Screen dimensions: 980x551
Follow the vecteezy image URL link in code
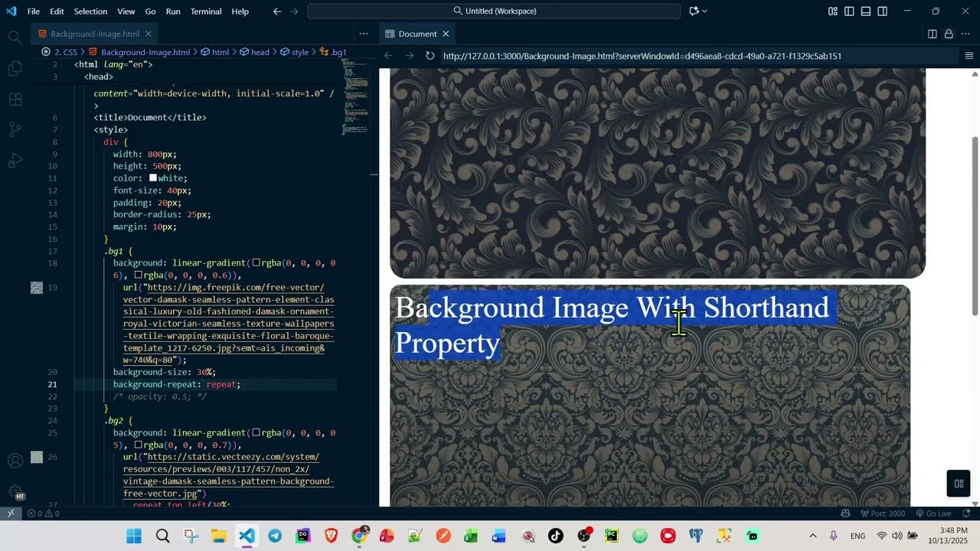228,475
